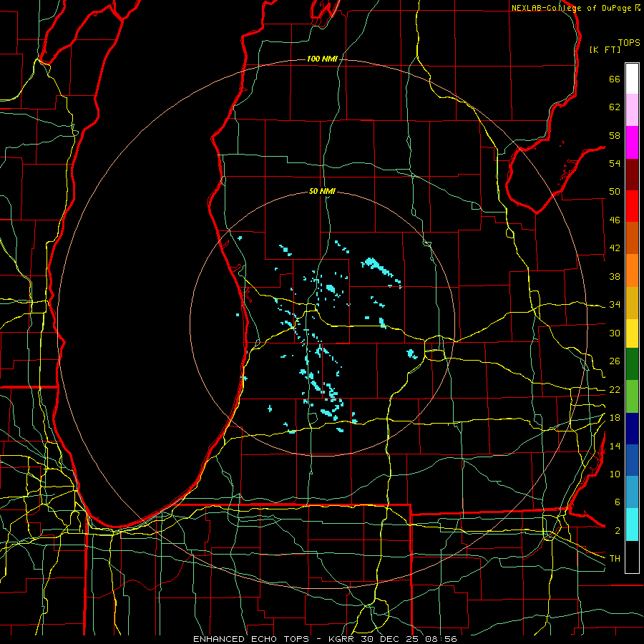Click the '38' legend value label
Viewport: 644px width, 644px height.
[x=615, y=276]
